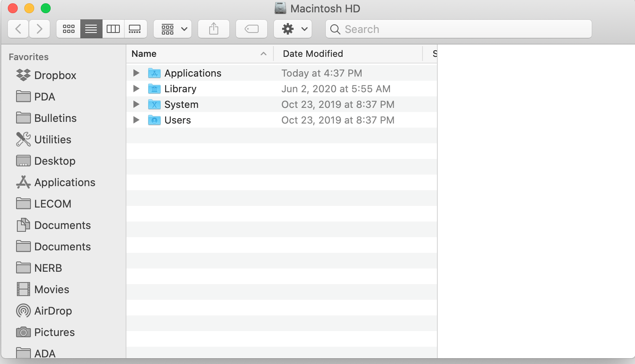The image size is (635, 364).
Task: Switch to column view
Action: [113, 29]
